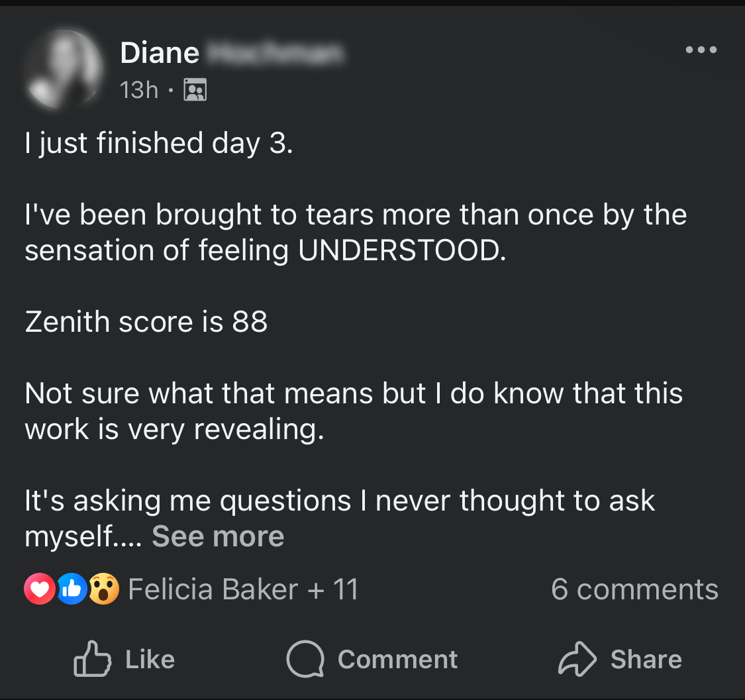745x700 pixels.
Task: Click the thumbs-up outline Like icon
Action: (x=94, y=659)
